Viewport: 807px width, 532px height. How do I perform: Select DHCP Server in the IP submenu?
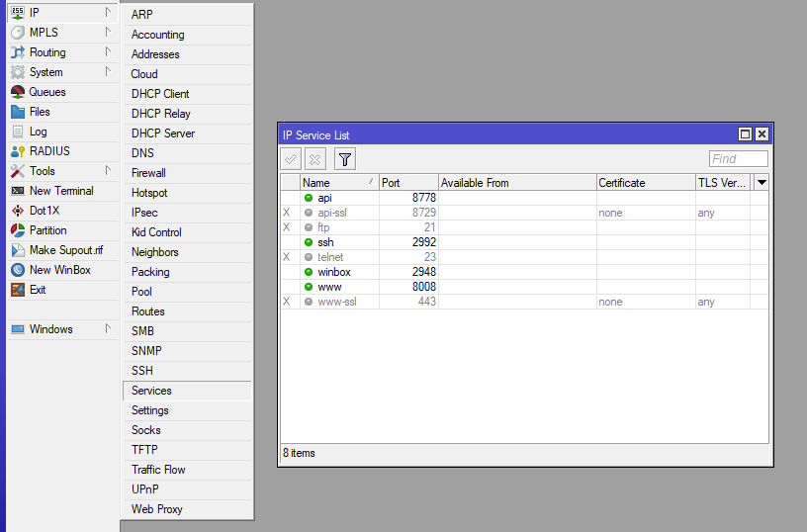163,133
